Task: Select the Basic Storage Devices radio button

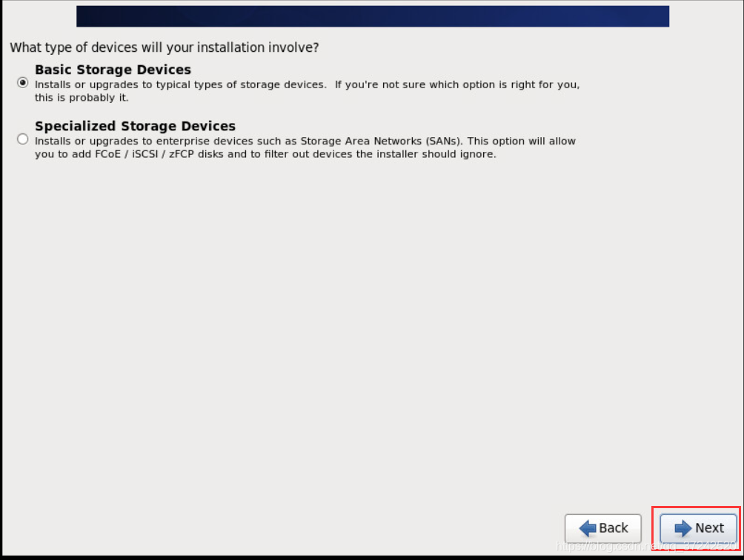Action: click(22, 82)
